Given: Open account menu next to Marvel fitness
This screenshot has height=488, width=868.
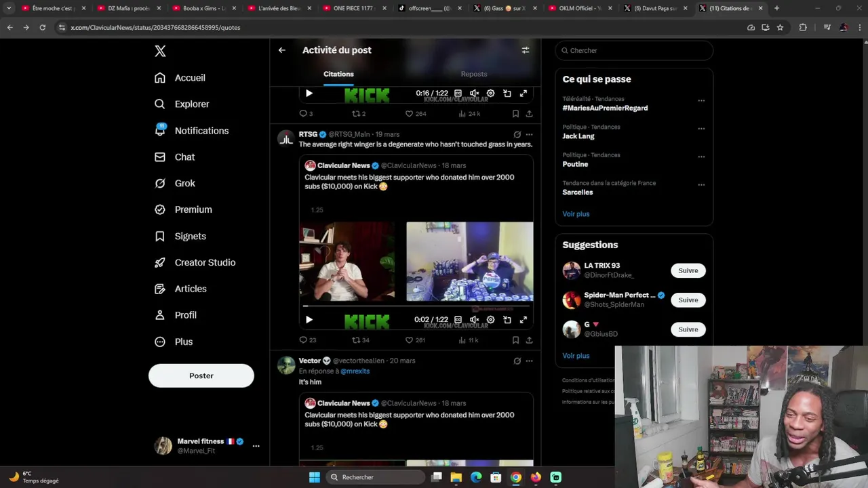Looking at the screenshot, I should coord(256,446).
